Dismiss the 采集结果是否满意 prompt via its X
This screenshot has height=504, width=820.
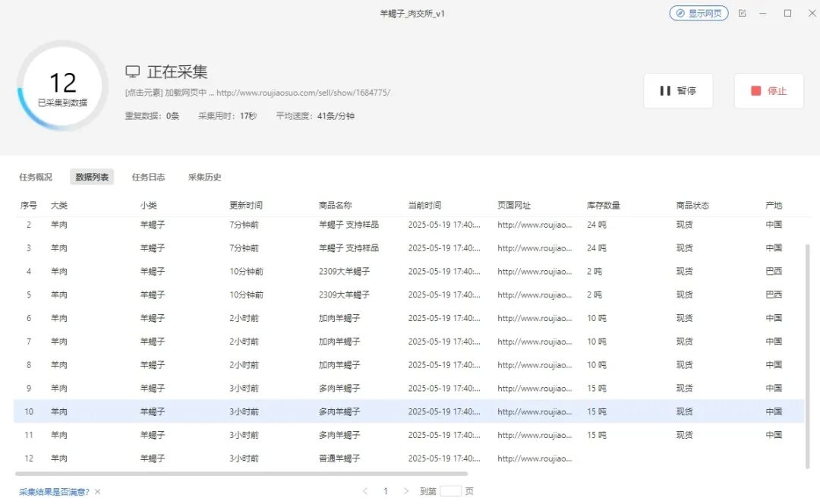[x=97, y=491]
